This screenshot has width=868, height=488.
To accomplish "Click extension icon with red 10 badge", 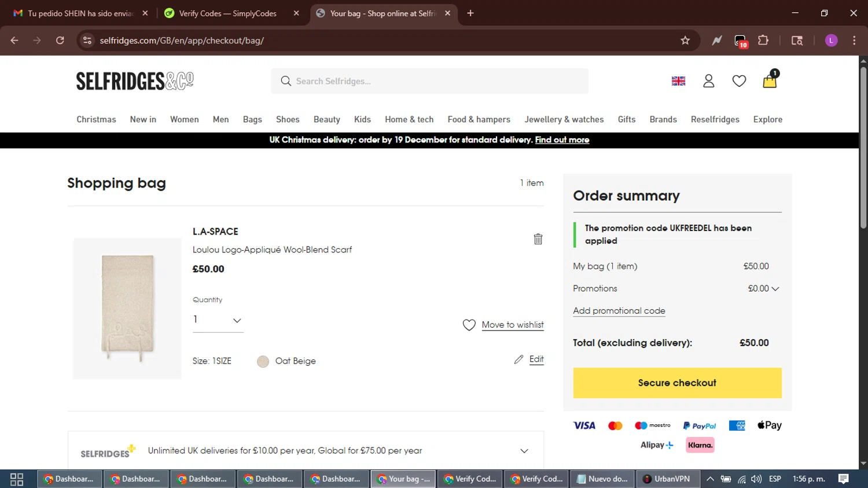I will click(x=741, y=41).
